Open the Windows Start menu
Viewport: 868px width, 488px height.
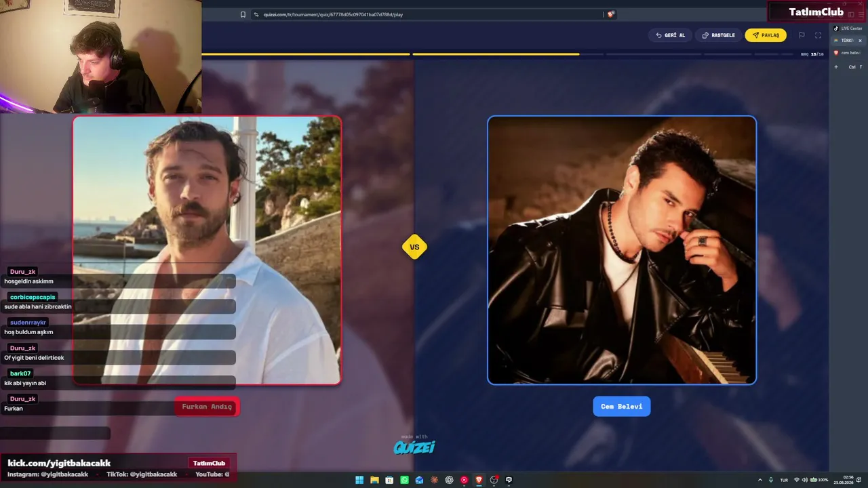coord(359,480)
